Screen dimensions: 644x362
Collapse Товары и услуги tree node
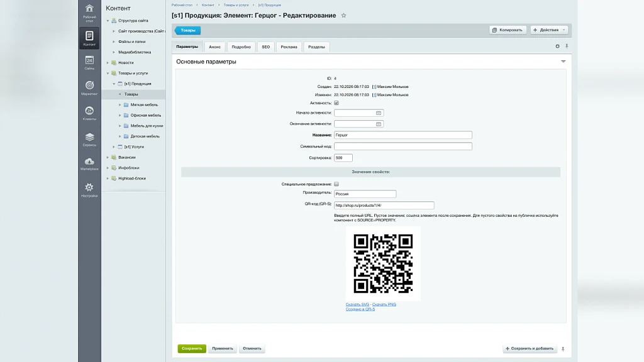point(108,73)
